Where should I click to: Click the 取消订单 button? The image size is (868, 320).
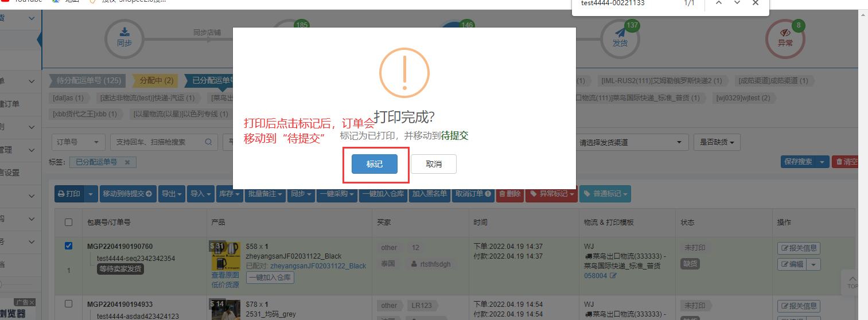pos(473,194)
